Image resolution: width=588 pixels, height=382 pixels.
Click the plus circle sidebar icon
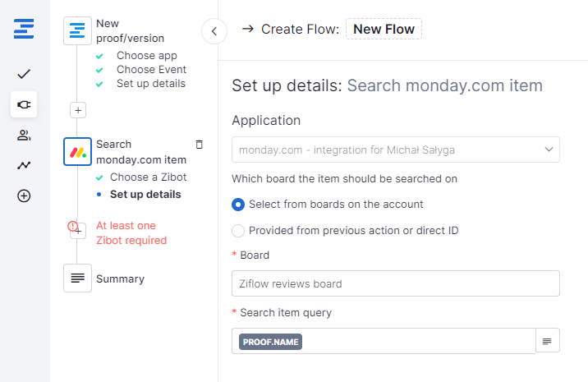point(24,196)
